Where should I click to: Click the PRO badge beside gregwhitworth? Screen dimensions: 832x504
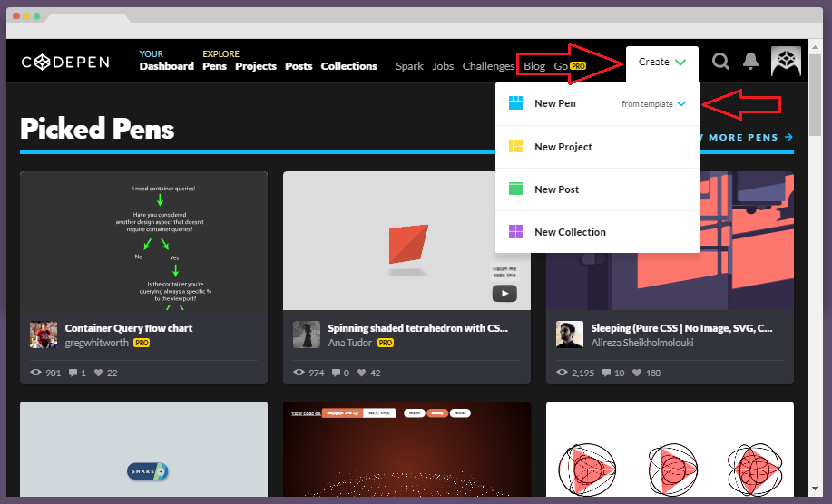[142, 343]
